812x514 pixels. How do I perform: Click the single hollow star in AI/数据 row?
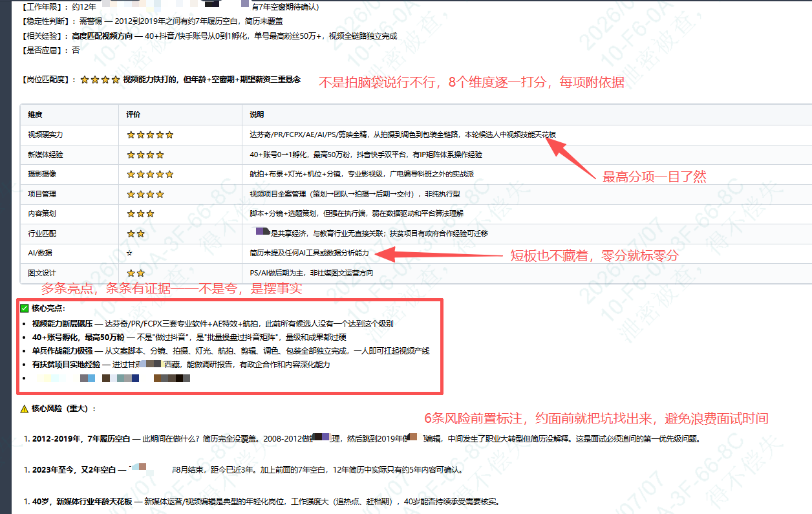click(x=130, y=253)
